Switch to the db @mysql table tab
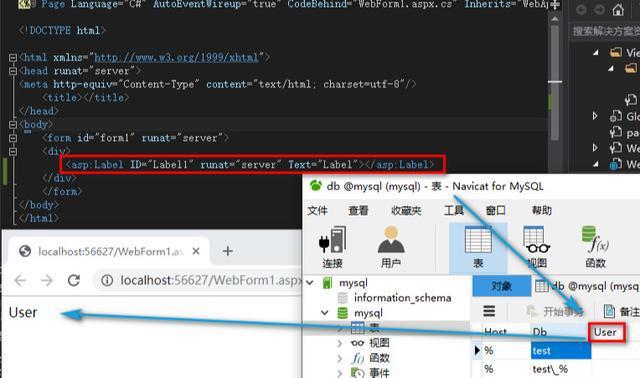This screenshot has height=378, width=640. (587, 286)
